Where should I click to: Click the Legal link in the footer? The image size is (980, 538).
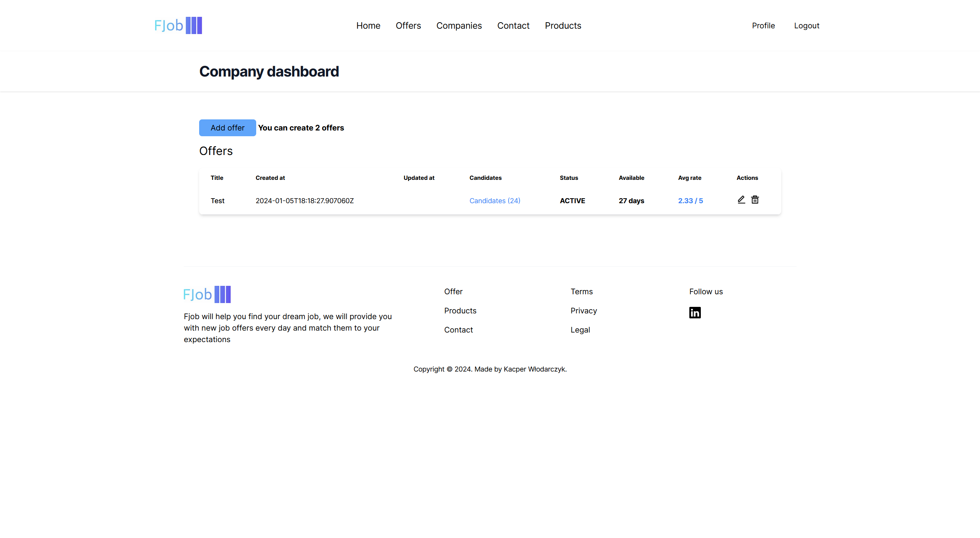580,330
